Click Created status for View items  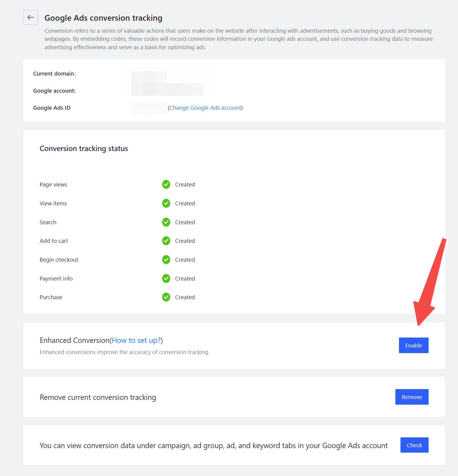(x=185, y=203)
